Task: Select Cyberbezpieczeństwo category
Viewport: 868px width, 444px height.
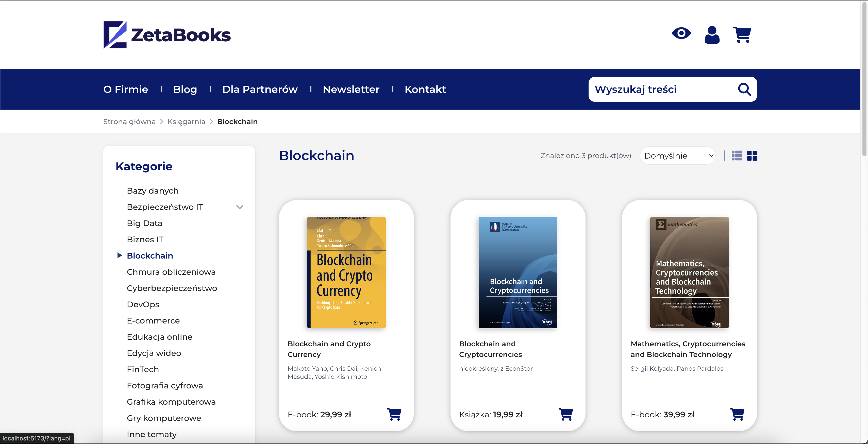Action: (x=172, y=288)
